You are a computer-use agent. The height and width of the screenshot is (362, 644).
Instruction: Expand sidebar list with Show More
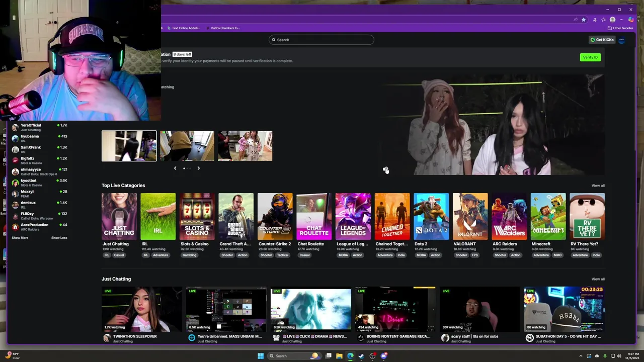pyautogui.click(x=20, y=238)
